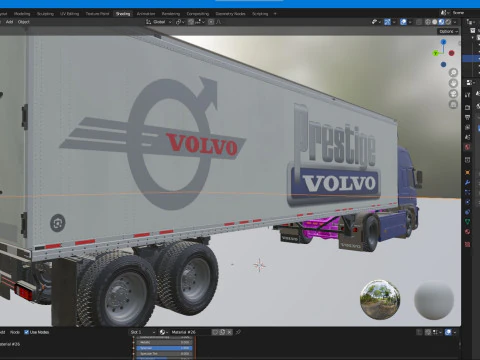Viewport: 480px width, 360px height.
Task: Open the Options dropdown in viewport
Action: point(448,31)
